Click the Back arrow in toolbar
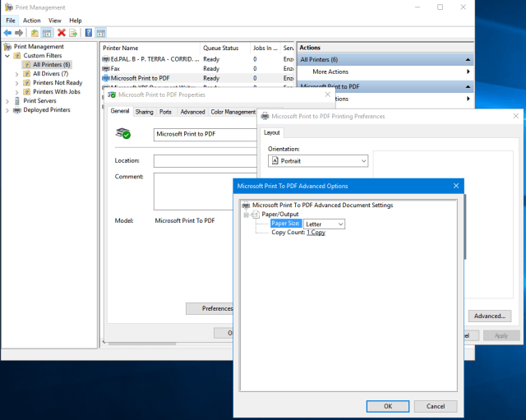 coord(7,33)
